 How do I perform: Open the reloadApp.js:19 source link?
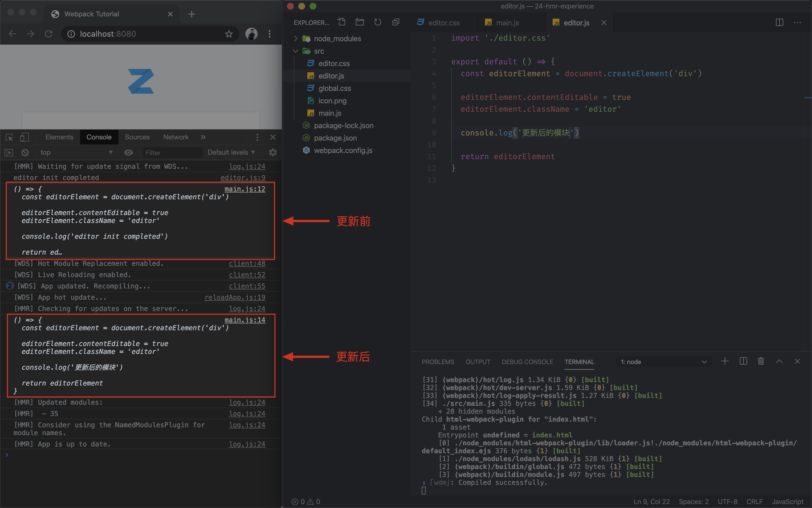(x=235, y=297)
